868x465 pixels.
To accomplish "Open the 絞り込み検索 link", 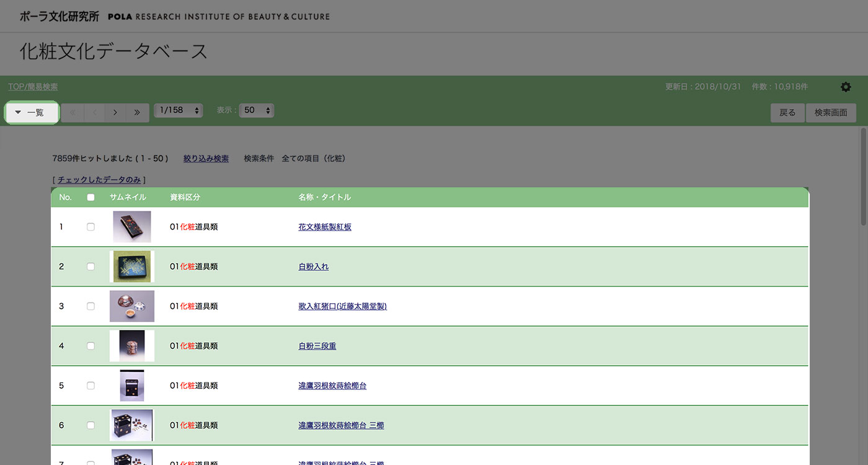I will (206, 159).
